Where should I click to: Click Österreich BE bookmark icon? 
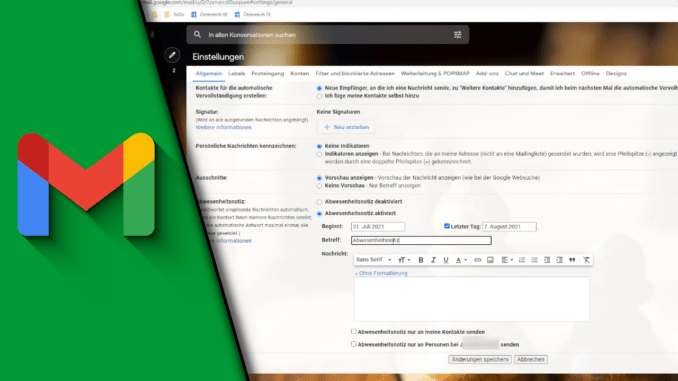[x=194, y=14]
